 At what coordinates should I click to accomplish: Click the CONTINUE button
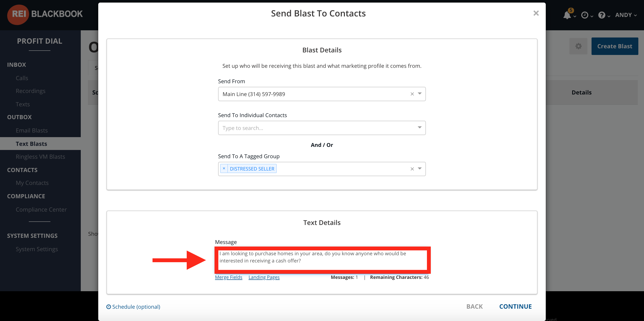[515, 306]
